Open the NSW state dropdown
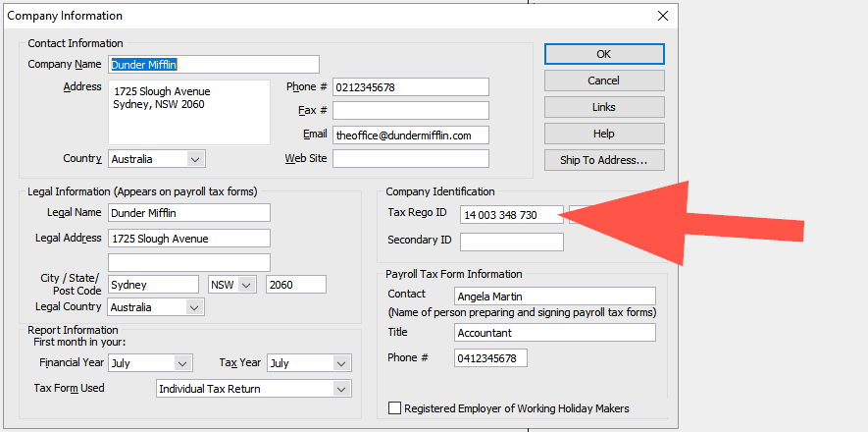868x432 pixels. [231, 285]
